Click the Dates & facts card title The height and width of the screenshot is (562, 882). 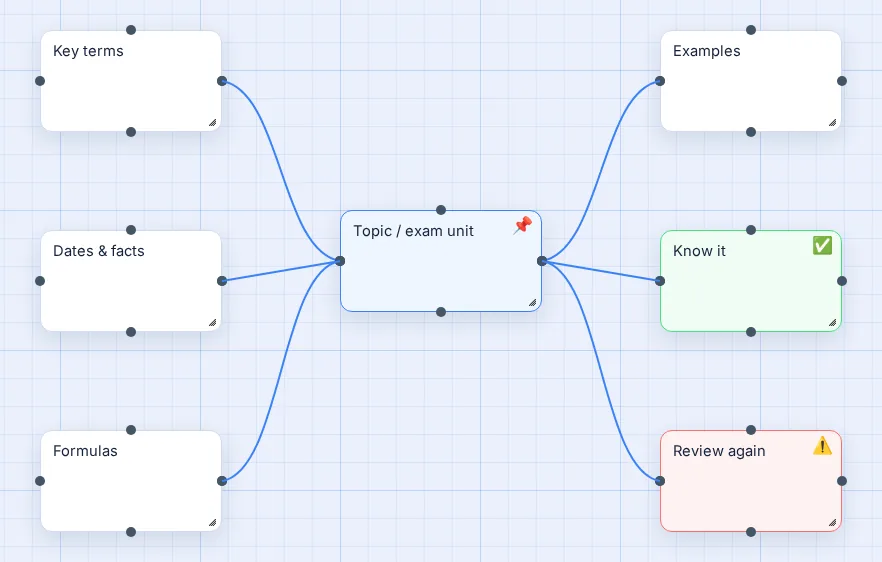click(x=98, y=251)
